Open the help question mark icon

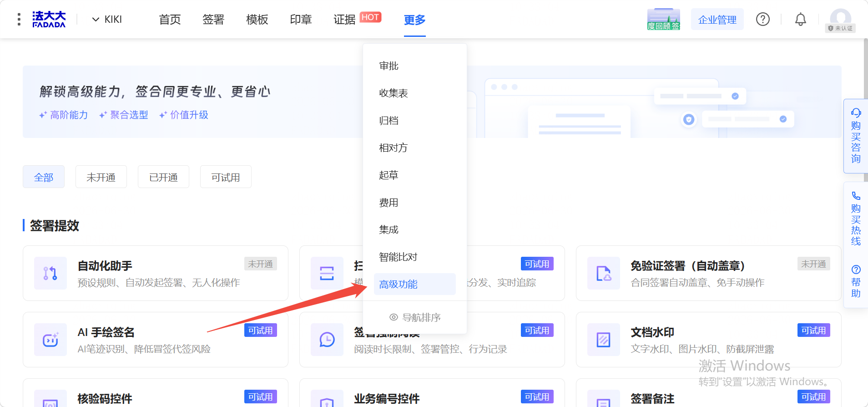click(763, 19)
